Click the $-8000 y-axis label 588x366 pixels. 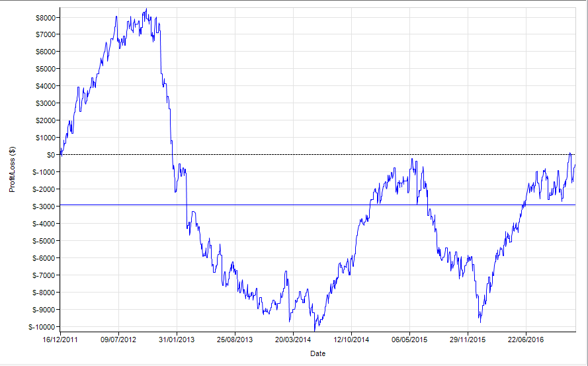click(44, 293)
